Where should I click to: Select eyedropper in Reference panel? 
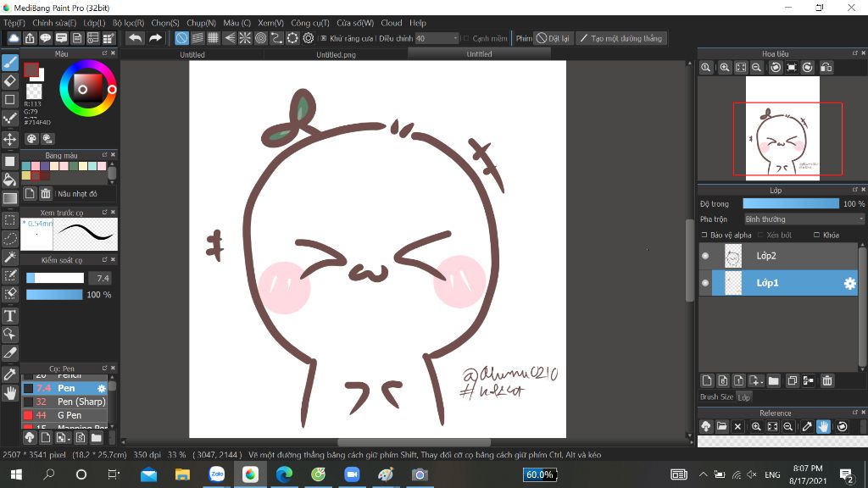[x=807, y=427]
